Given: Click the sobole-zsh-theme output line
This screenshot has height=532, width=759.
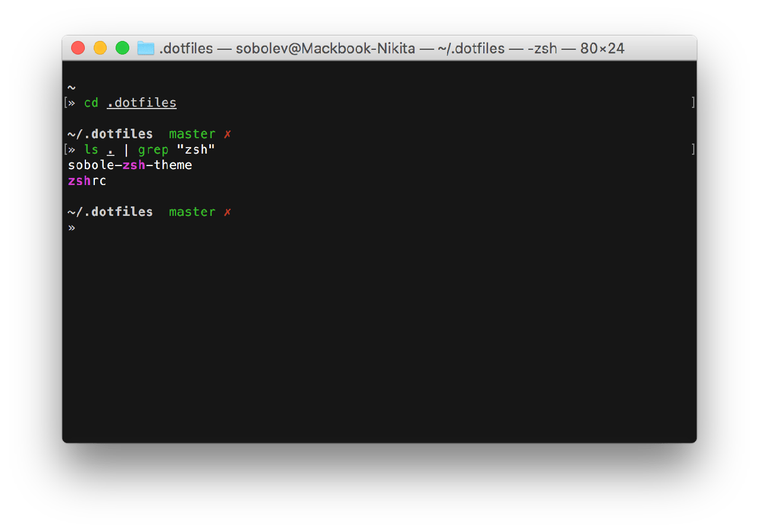Looking at the screenshot, I should [x=130, y=165].
